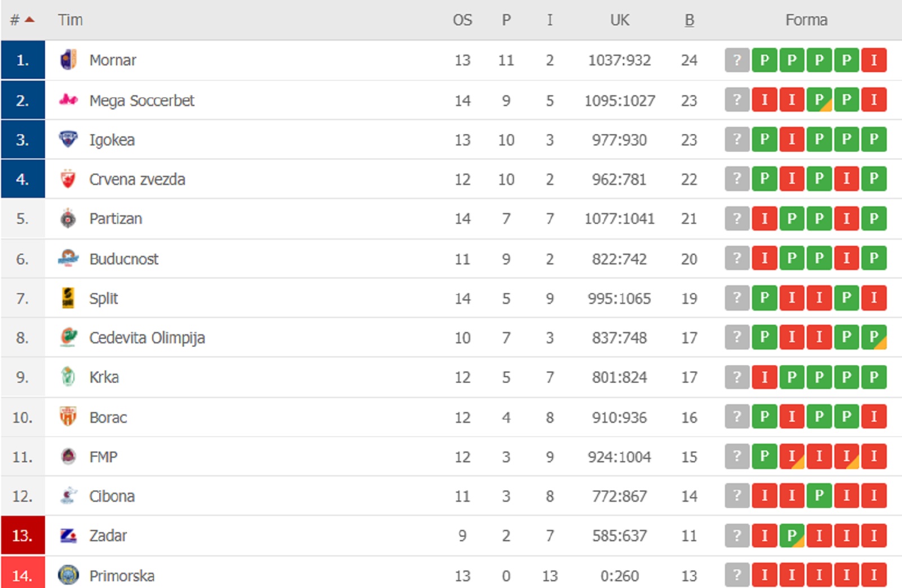Click the Krka club logo
902x588 pixels.
pyautogui.click(x=68, y=377)
